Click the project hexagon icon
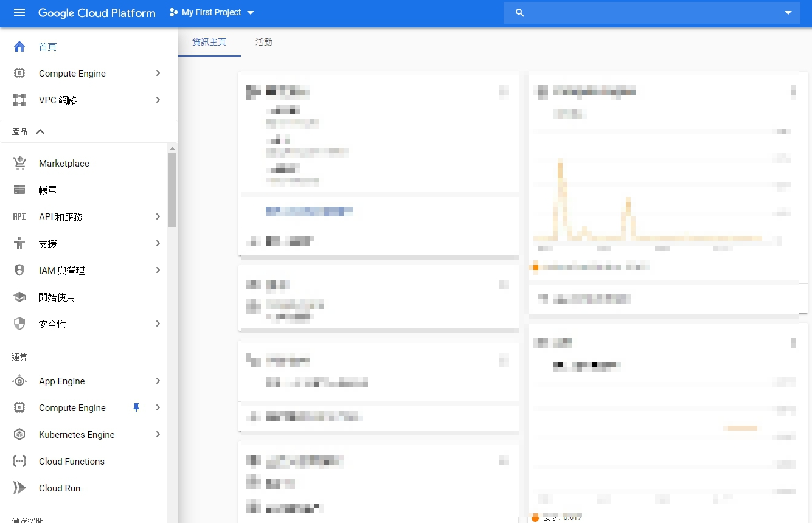This screenshot has height=523, width=812. (x=174, y=12)
